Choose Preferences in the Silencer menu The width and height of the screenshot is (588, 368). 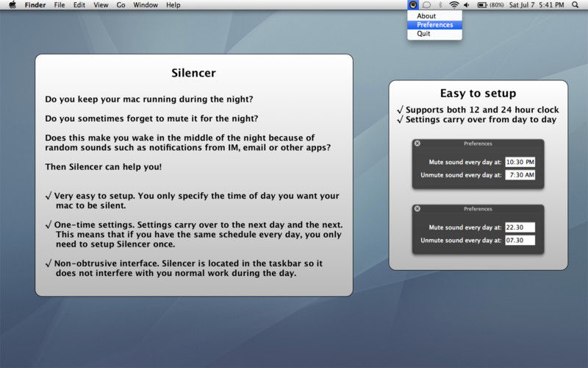(x=434, y=25)
